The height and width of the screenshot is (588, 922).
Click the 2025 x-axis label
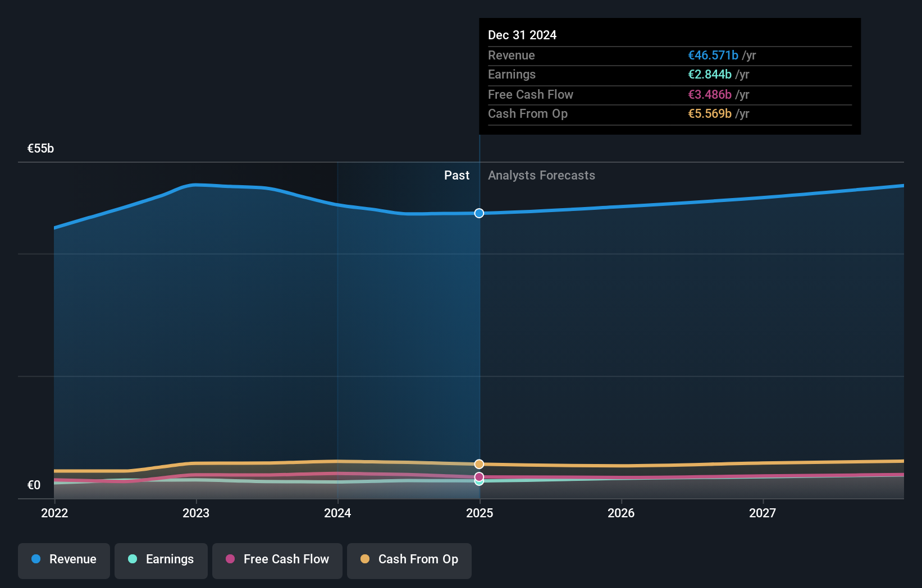click(480, 513)
